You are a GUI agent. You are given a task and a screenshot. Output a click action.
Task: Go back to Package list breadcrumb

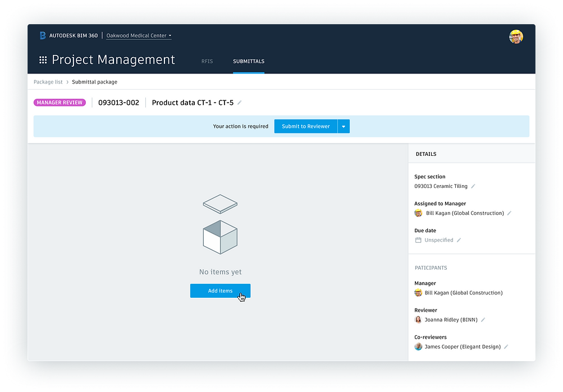click(48, 82)
